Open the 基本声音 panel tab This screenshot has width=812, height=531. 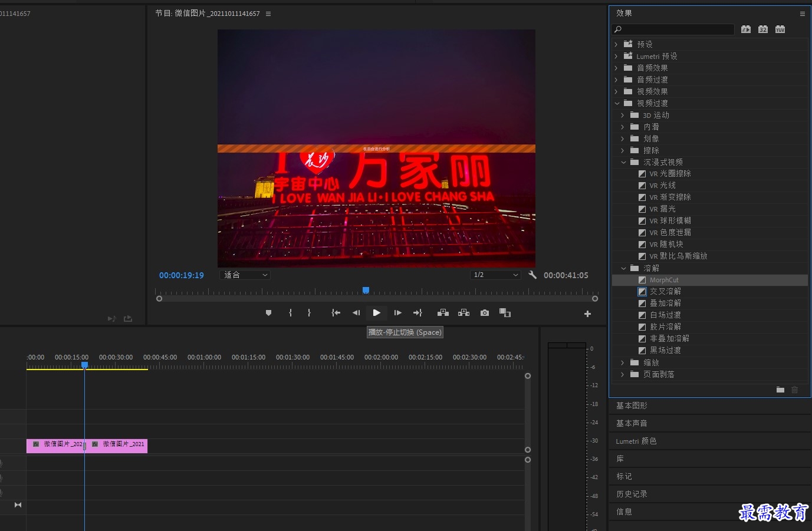632,423
